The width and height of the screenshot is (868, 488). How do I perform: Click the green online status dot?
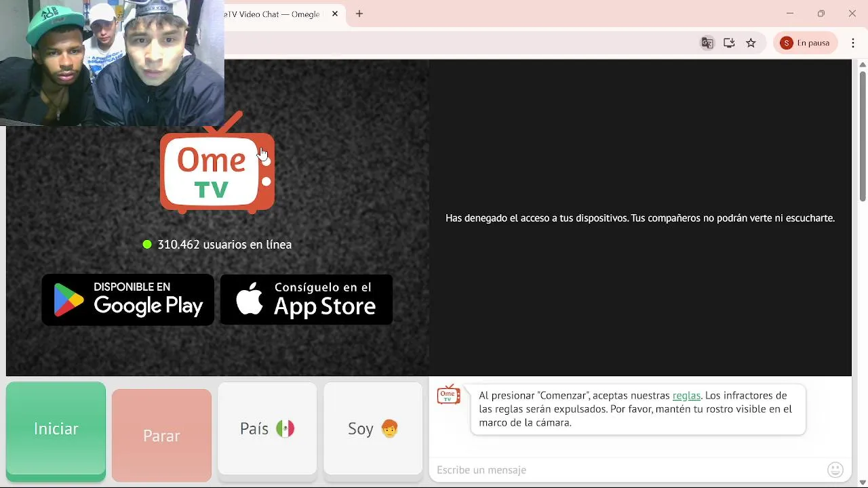pos(147,245)
